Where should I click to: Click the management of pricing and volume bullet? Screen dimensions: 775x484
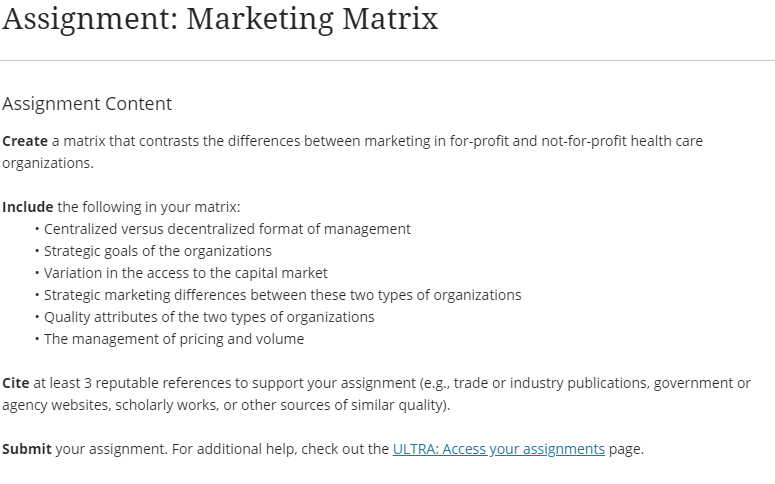(x=174, y=339)
